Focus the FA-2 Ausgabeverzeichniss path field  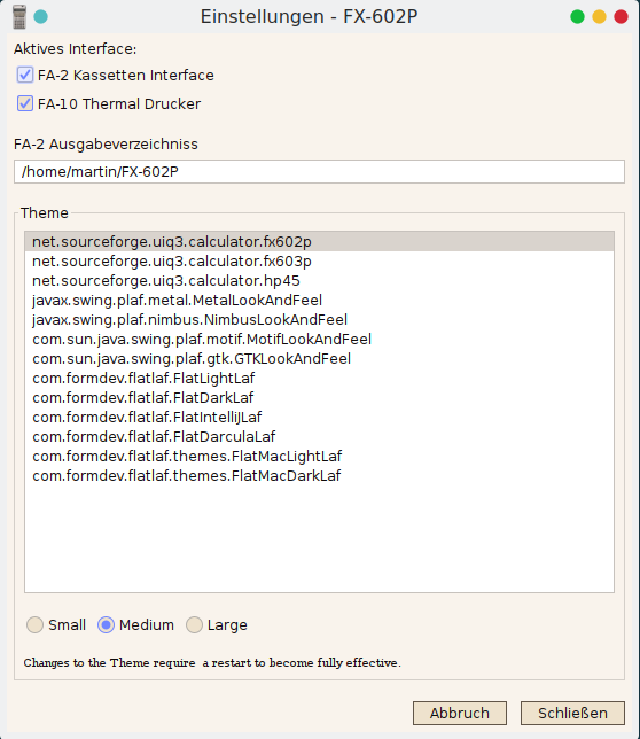click(320, 172)
